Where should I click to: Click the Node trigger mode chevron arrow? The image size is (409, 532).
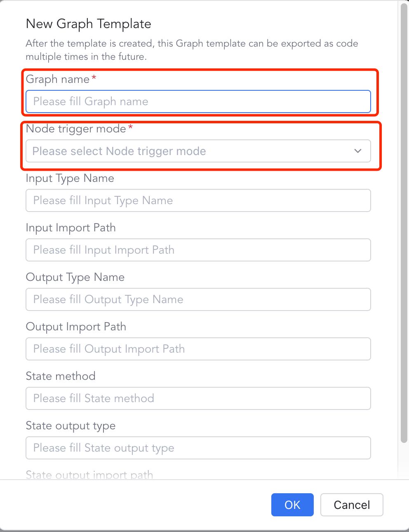(357, 151)
